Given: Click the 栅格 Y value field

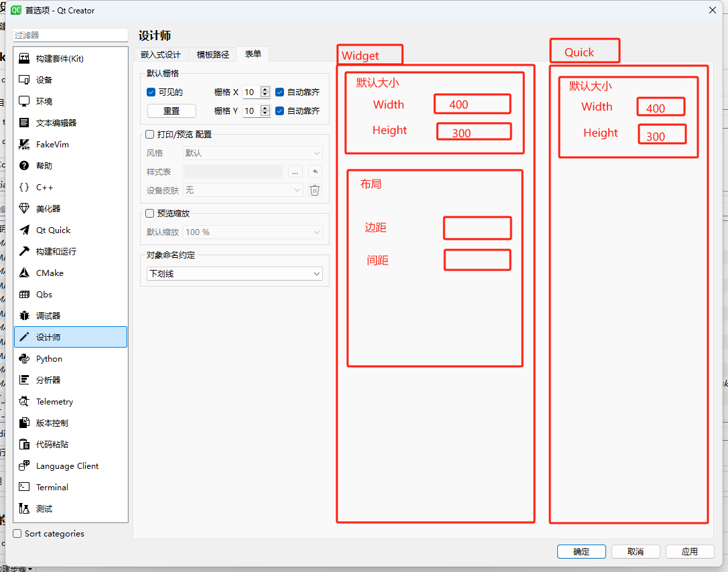Looking at the screenshot, I should pos(252,111).
